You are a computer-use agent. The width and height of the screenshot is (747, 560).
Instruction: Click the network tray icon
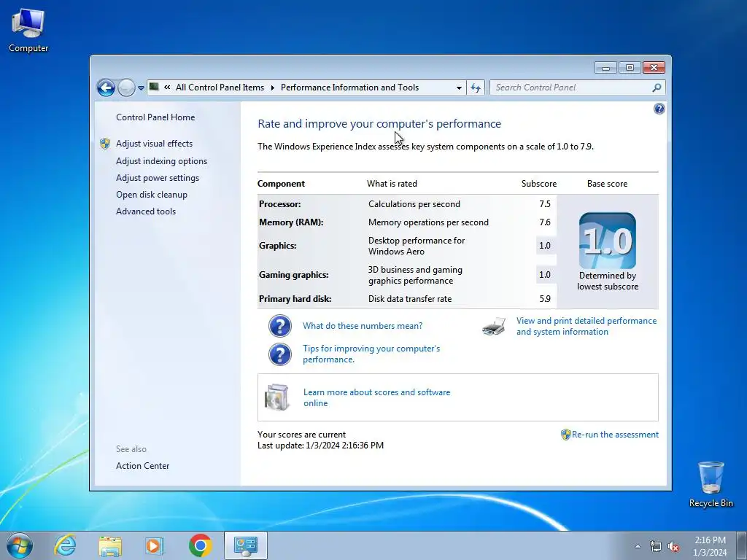[x=656, y=547]
